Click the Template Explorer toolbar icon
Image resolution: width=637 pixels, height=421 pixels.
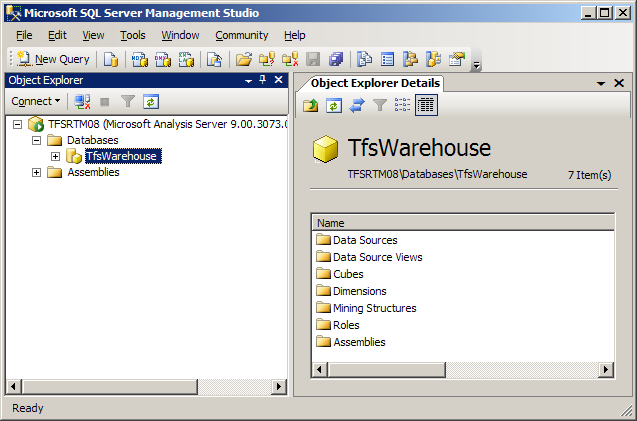433,59
